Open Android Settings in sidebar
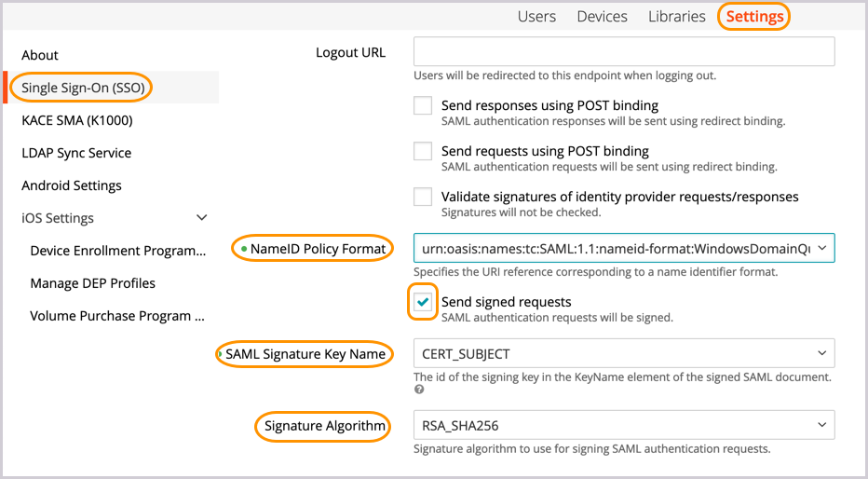The height and width of the screenshot is (479, 868). (x=72, y=185)
